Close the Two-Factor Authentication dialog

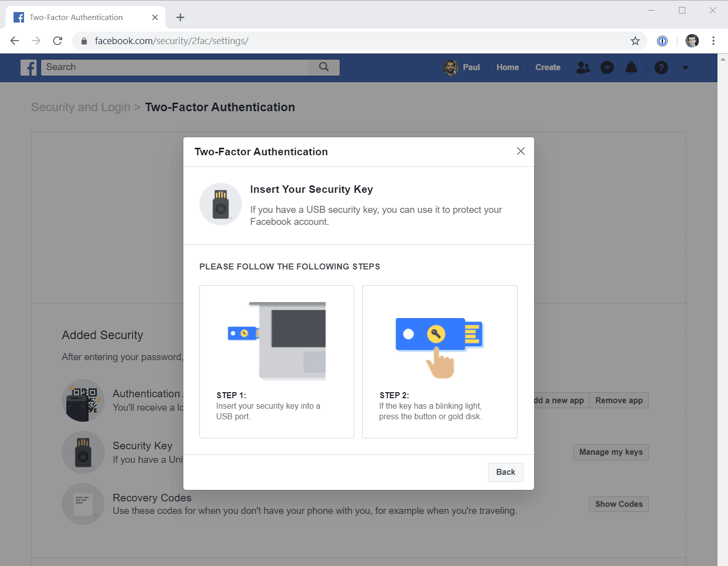tap(521, 151)
